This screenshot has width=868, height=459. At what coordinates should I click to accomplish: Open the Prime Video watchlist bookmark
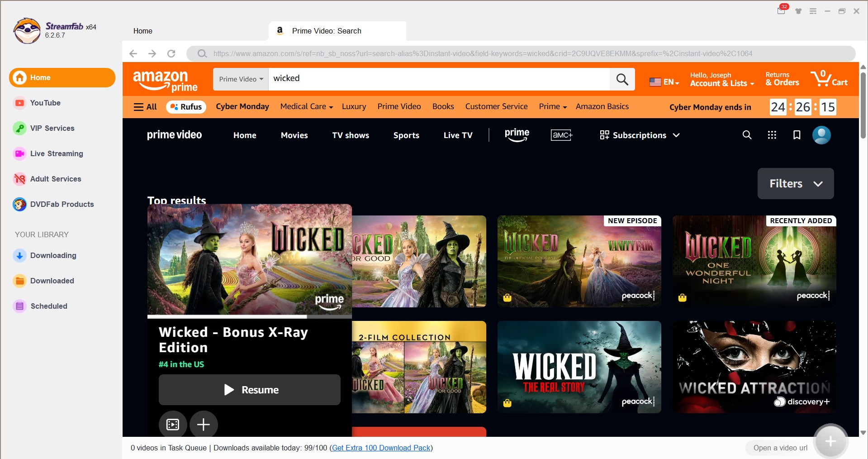(797, 135)
